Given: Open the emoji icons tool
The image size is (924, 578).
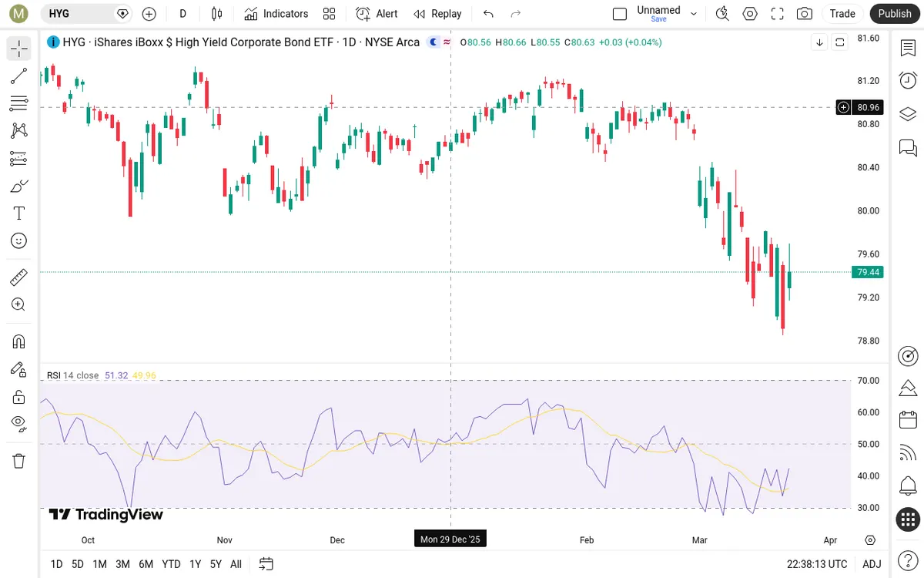Looking at the screenshot, I should coord(19,240).
